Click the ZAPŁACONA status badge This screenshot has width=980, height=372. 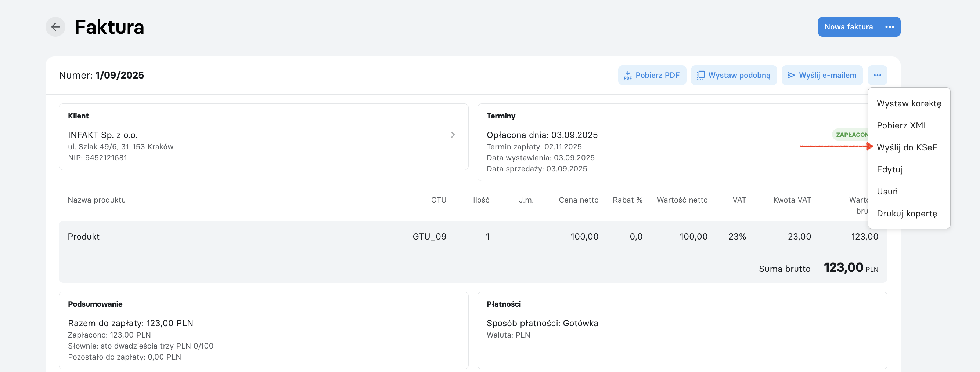pyautogui.click(x=851, y=135)
